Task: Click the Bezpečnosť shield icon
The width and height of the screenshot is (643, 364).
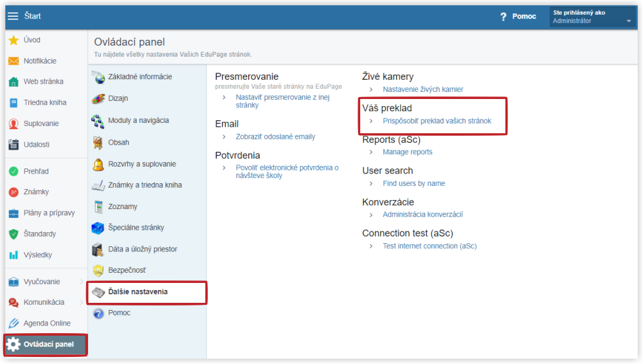Action: 98,270
